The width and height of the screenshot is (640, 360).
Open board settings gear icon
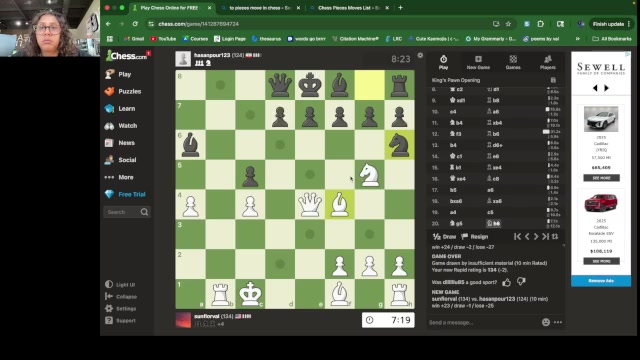[x=420, y=56]
